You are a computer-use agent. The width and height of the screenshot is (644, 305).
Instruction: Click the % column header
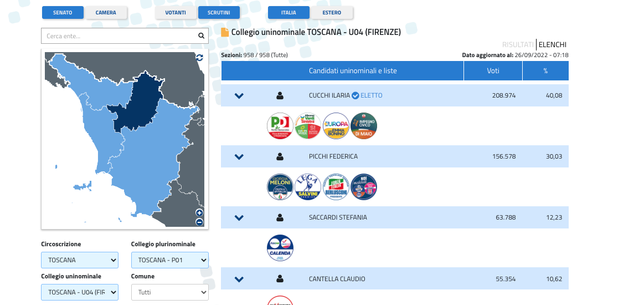tap(545, 70)
